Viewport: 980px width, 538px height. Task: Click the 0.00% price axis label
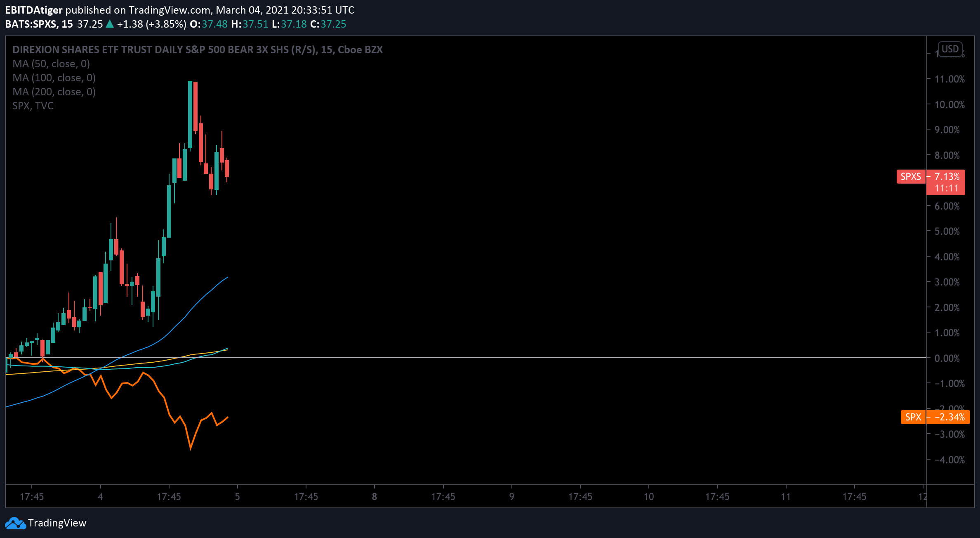pyautogui.click(x=947, y=358)
